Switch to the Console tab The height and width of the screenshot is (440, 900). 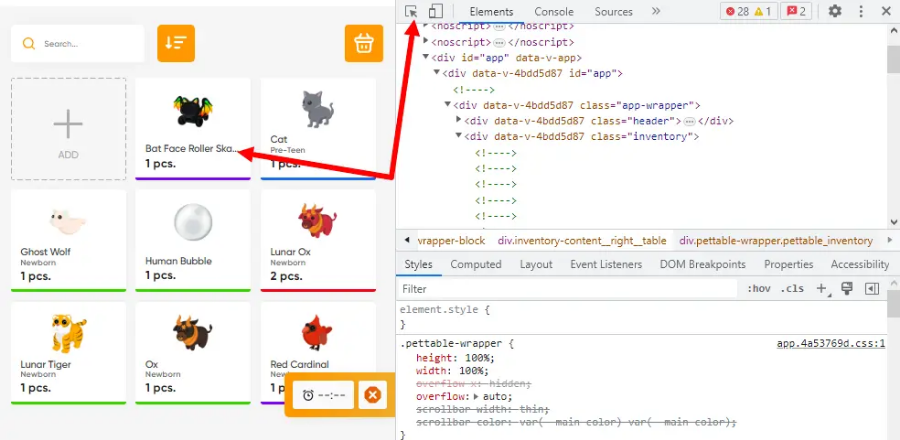[x=553, y=12]
